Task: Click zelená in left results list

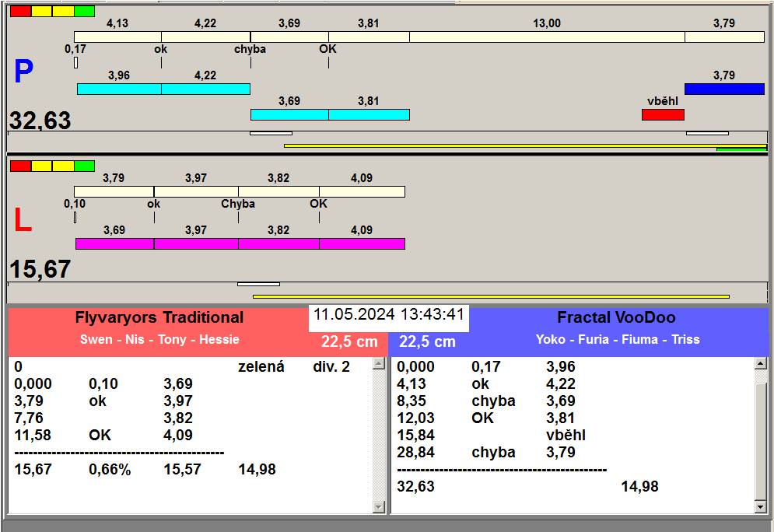Action: (261, 366)
